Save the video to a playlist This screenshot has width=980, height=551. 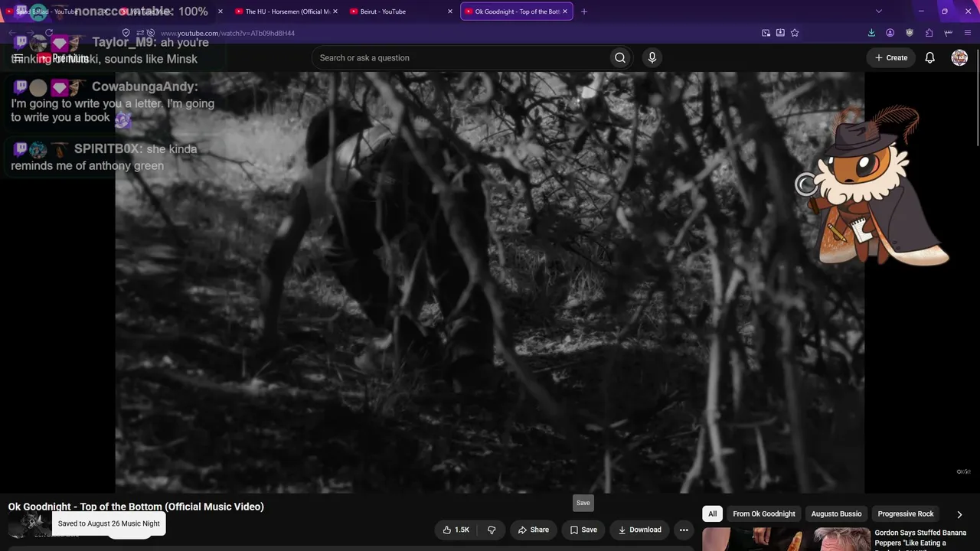coord(583,530)
